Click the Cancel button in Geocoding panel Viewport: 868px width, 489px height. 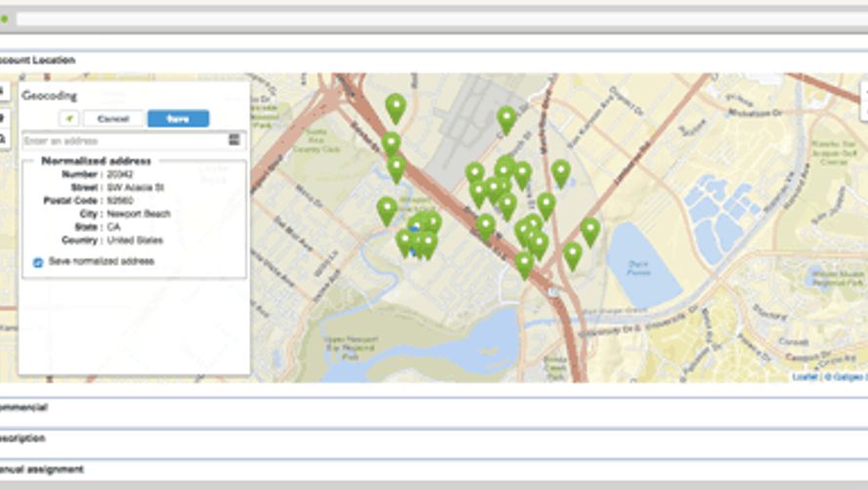(x=113, y=118)
